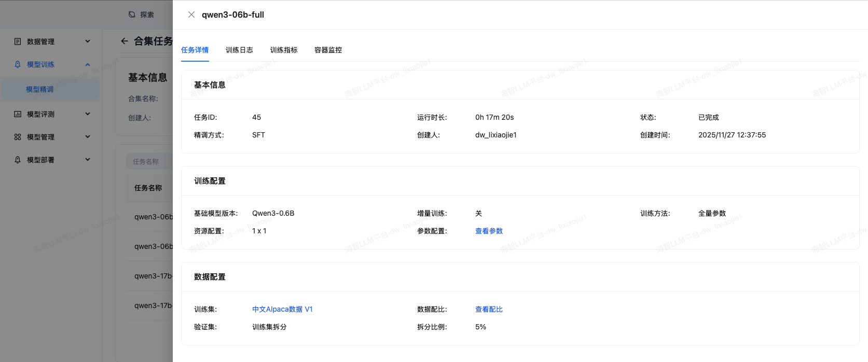Click the 模型评测 chart icon

[x=18, y=114]
